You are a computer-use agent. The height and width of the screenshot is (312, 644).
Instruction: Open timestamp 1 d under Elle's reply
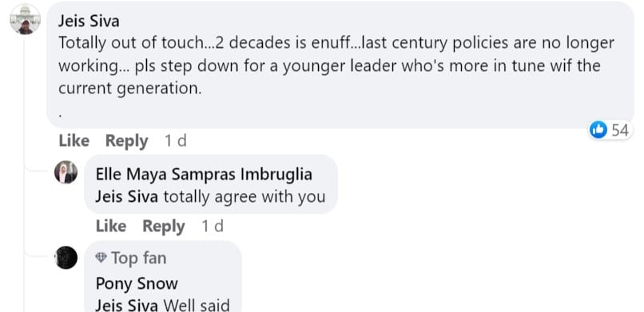213,227
